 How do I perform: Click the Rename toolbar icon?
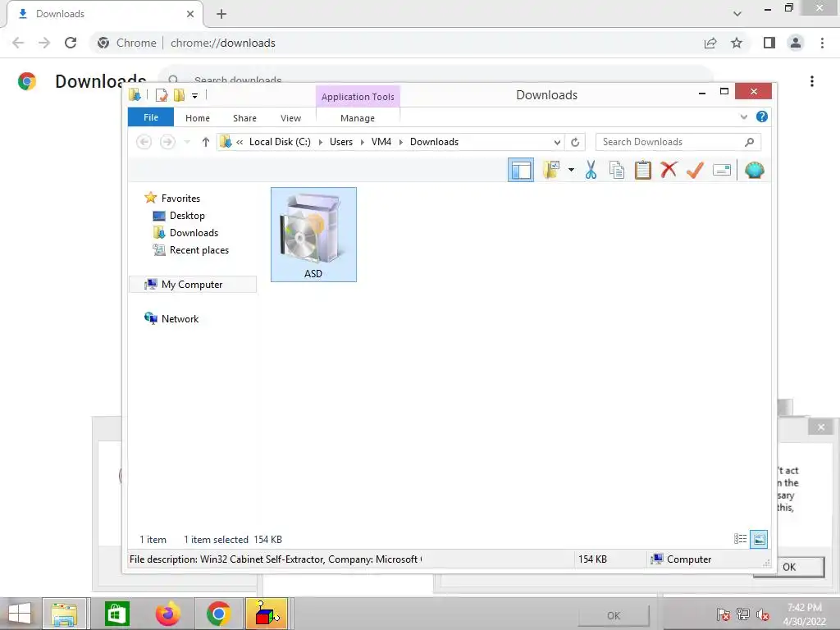[722, 171]
